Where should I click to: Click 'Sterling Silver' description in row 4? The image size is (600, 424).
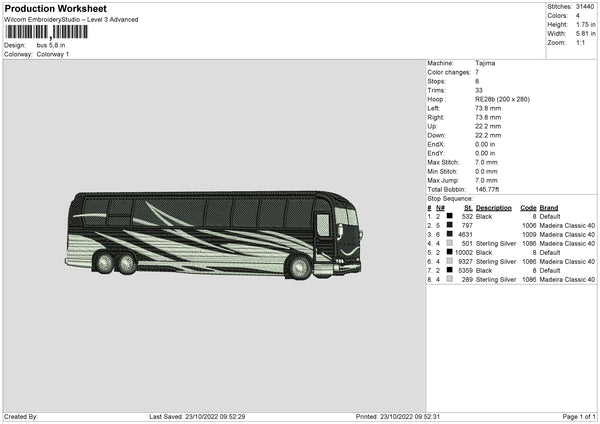[x=496, y=243]
